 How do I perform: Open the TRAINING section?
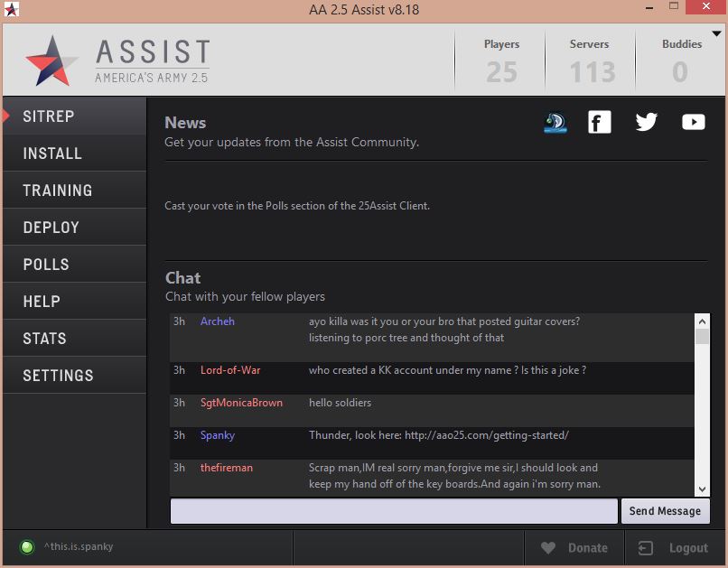75,191
